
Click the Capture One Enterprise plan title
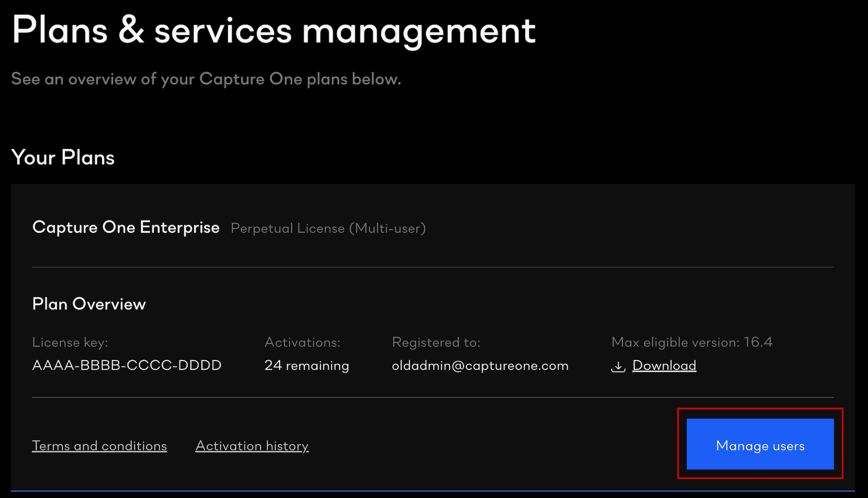126,227
